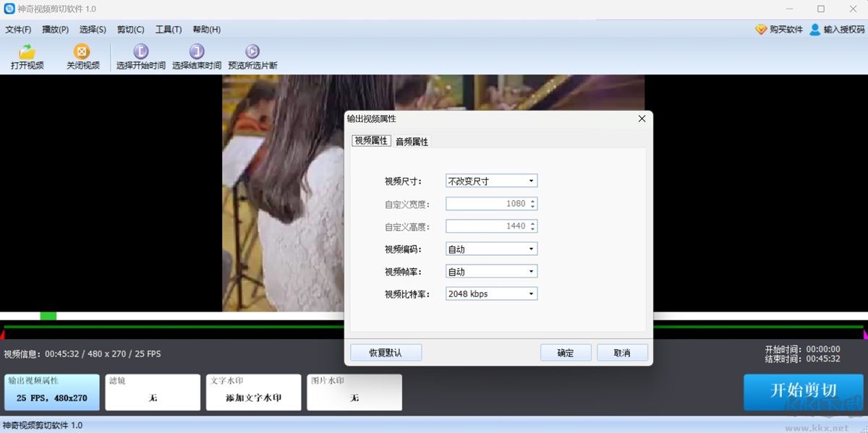Click the 选择开始时间 clock icon
This screenshot has height=433, width=868.
click(x=139, y=51)
